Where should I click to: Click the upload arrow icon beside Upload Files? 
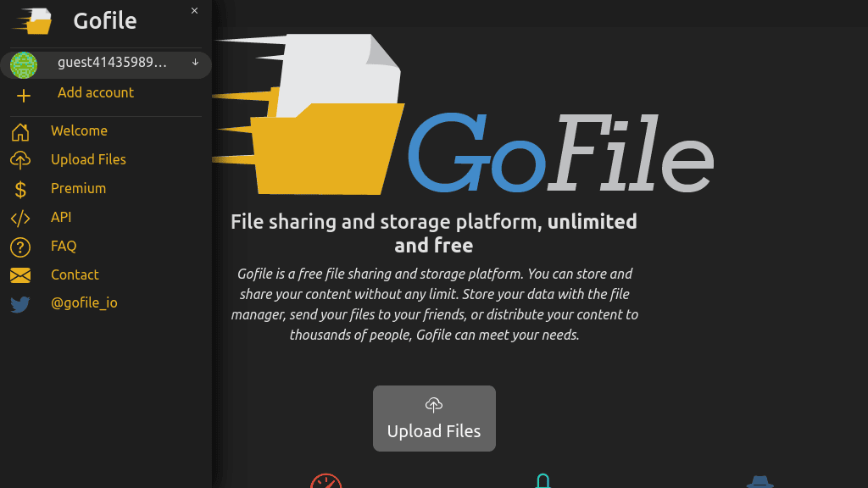pos(20,159)
